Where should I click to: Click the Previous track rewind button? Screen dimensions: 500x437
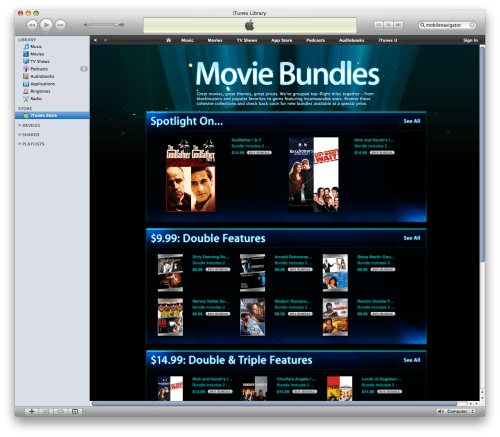pos(32,25)
